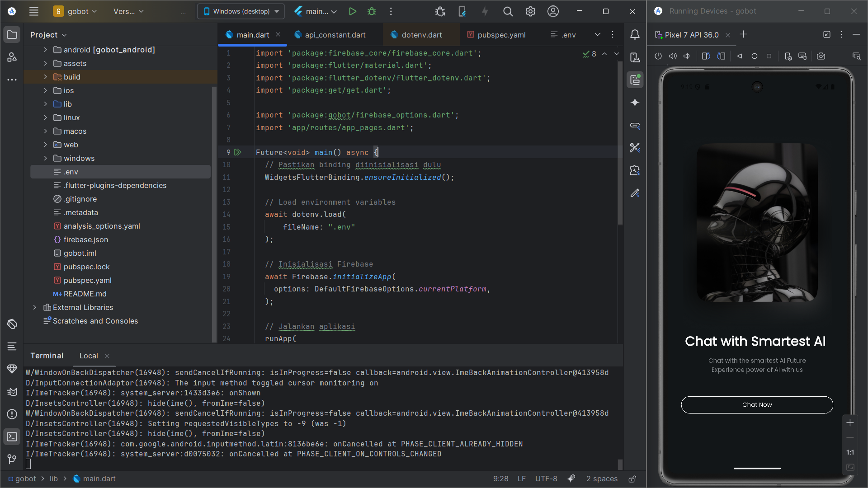Click run gutter icon beside main()
Screen dimensions: 868x488
(238, 152)
